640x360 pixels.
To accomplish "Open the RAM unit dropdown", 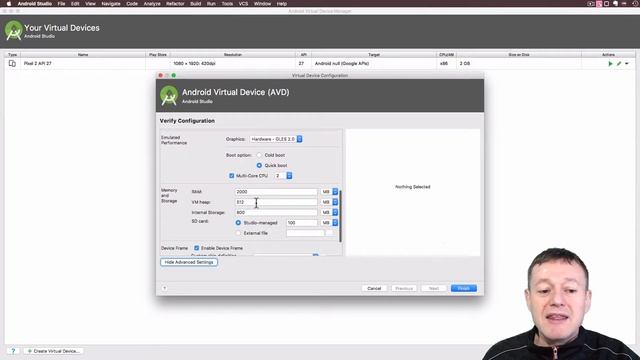I will (x=330, y=191).
